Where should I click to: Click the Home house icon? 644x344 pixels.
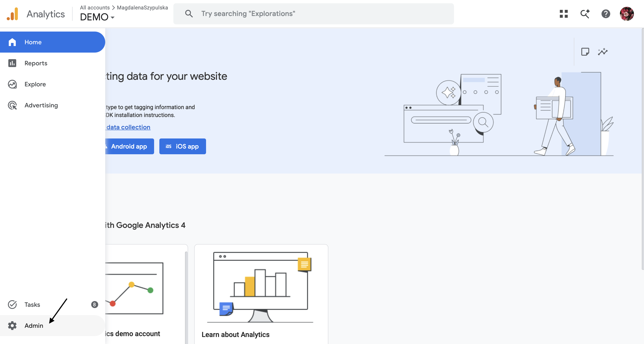click(x=12, y=42)
